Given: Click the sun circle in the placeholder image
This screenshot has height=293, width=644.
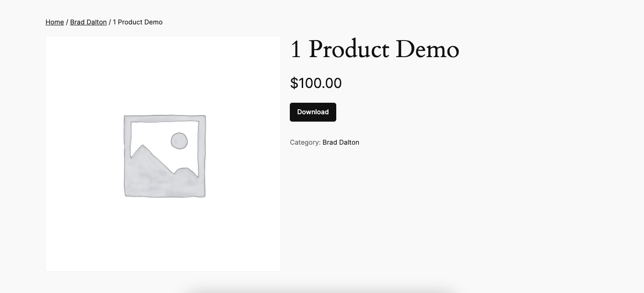Looking at the screenshot, I should pyautogui.click(x=179, y=141).
